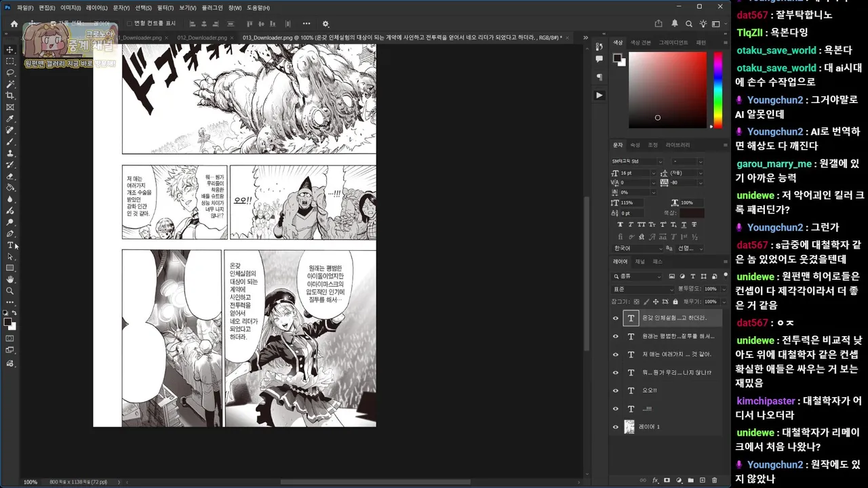Open the 16 pt font size dropdown
Screen dimensions: 868x488
[x=654, y=173]
